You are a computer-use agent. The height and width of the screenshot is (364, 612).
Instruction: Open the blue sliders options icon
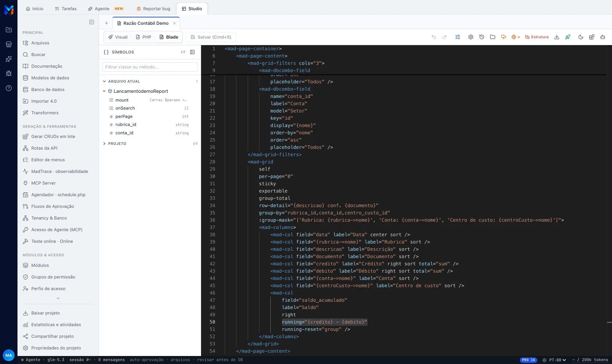(458, 37)
